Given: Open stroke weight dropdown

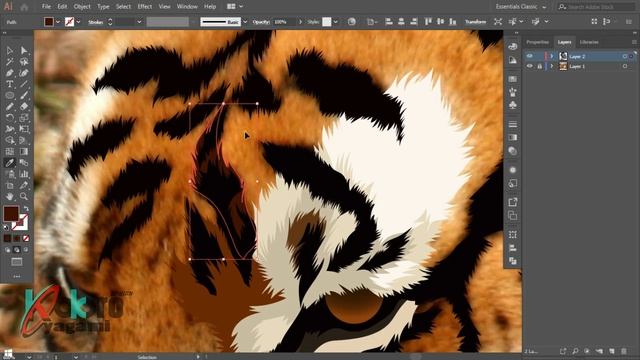Looking at the screenshot, I should tap(139, 22).
